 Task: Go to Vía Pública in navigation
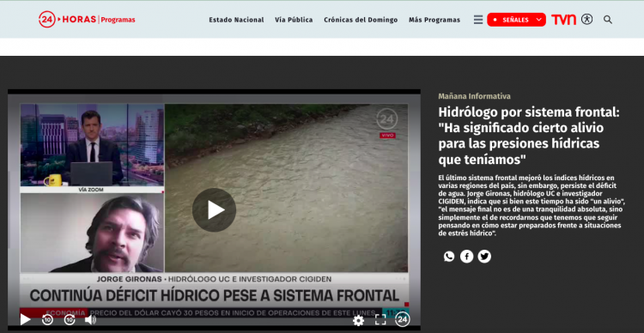coord(294,20)
